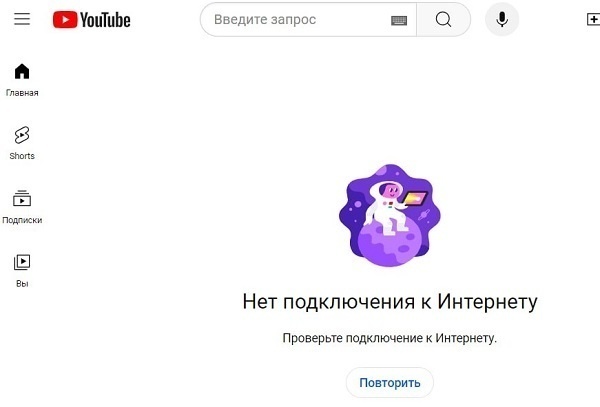Screen dimensions: 600x407
Task: Click the 'Главная' sidebar label
Action: coord(22,93)
